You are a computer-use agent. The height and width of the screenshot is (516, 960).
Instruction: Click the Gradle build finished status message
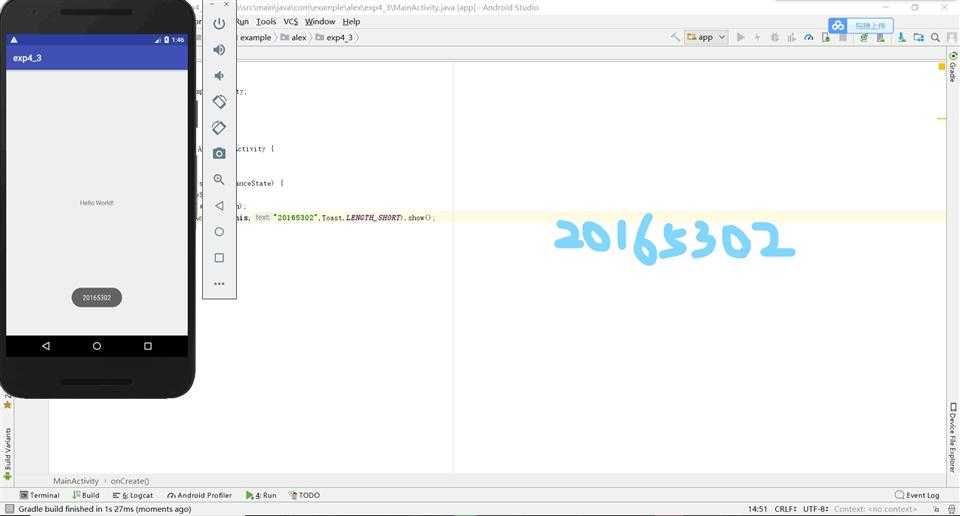(105, 509)
